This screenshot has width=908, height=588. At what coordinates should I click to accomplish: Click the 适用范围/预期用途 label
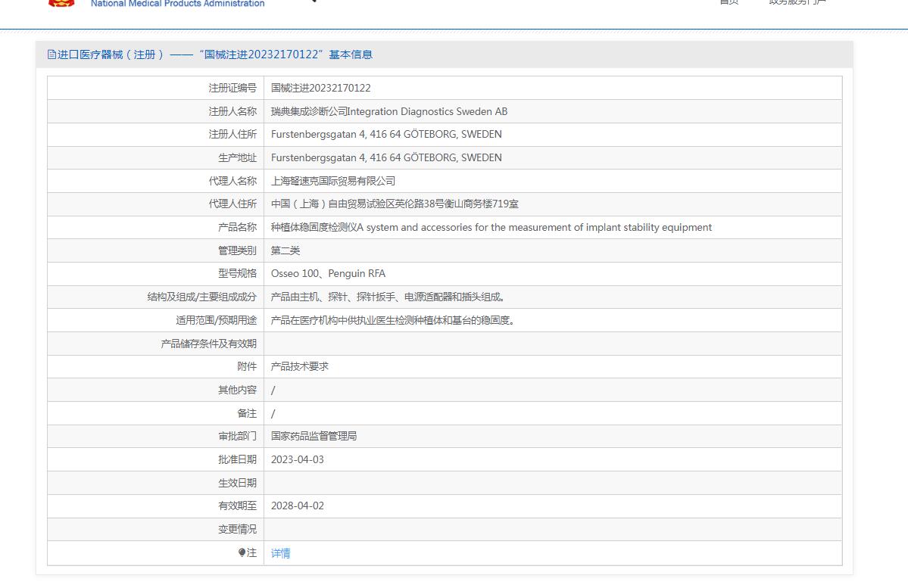(x=216, y=320)
